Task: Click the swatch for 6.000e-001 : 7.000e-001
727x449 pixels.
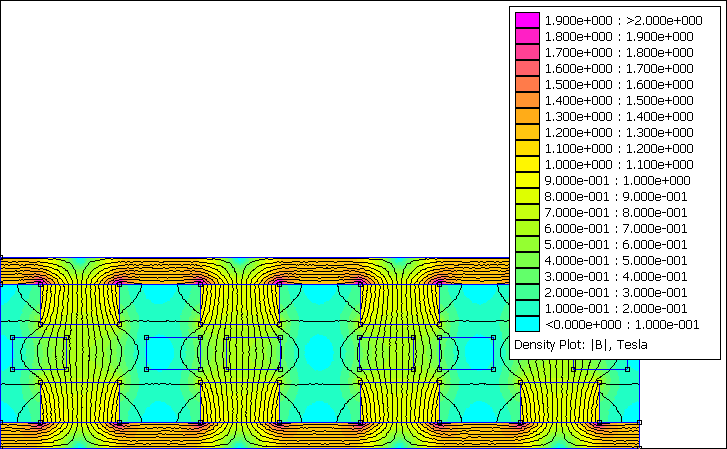Action: pos(527,228)
